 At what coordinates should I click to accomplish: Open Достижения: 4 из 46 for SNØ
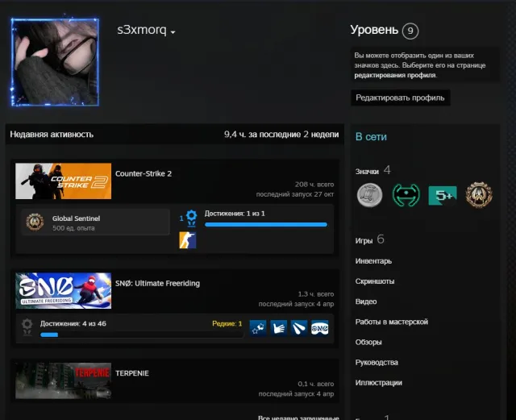pyautogui.click(x=73, y=323)
